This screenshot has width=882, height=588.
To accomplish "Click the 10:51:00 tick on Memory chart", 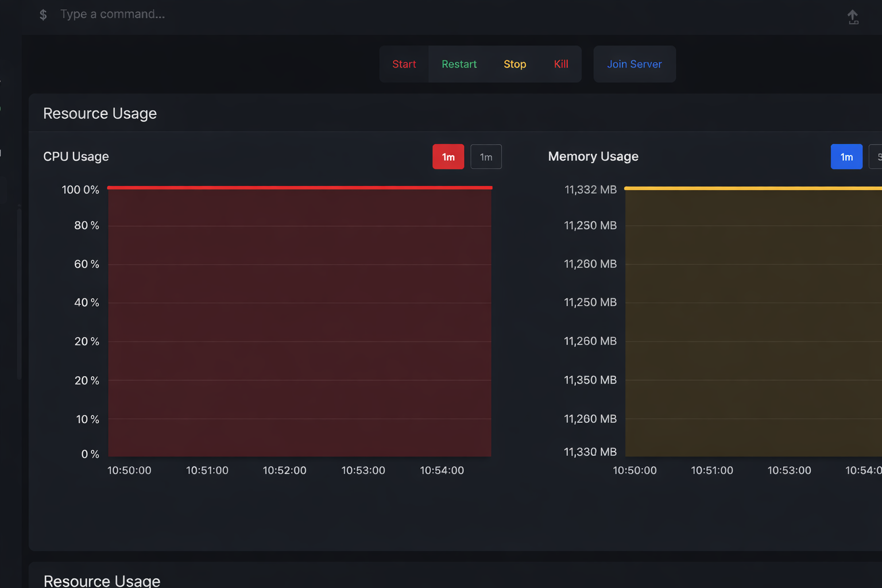I will 711,470.
